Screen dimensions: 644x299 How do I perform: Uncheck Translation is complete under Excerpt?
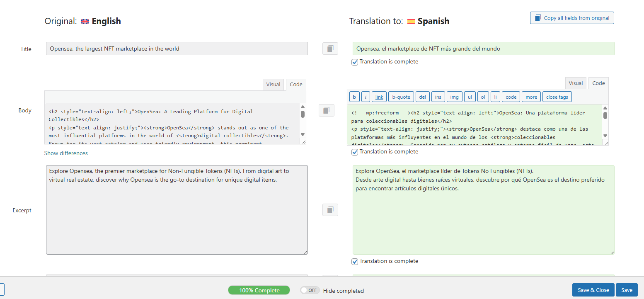(x=355, y=261)
